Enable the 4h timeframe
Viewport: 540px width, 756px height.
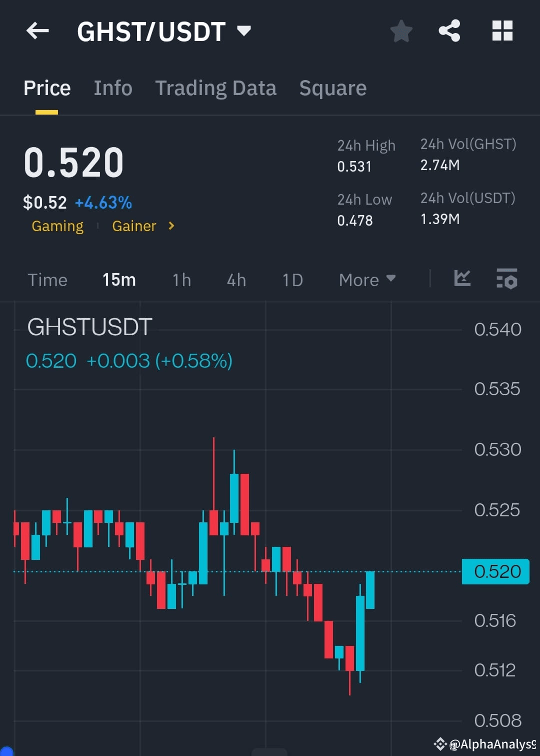236,280
